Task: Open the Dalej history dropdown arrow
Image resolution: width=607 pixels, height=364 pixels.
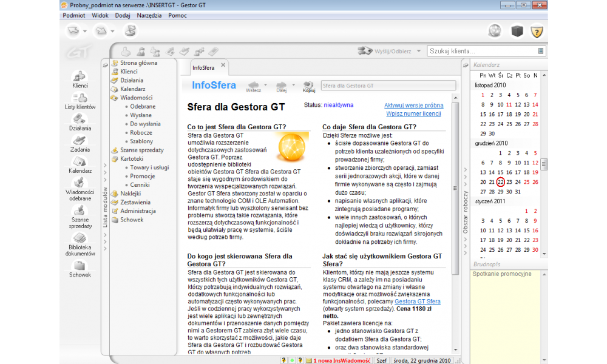Action: 293,85
